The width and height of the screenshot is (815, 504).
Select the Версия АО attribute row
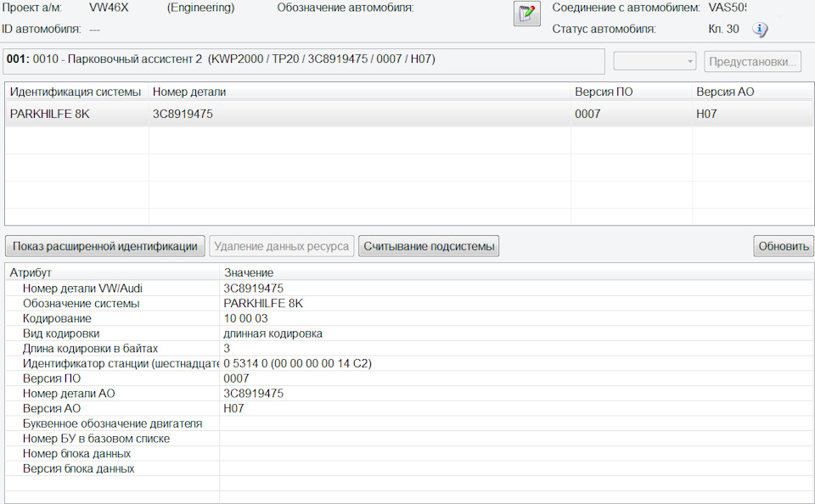tap(409, 408)
